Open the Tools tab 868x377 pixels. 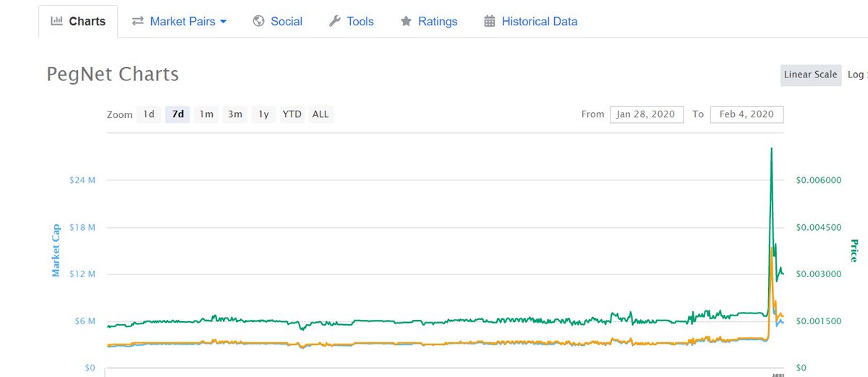(352, 21)
